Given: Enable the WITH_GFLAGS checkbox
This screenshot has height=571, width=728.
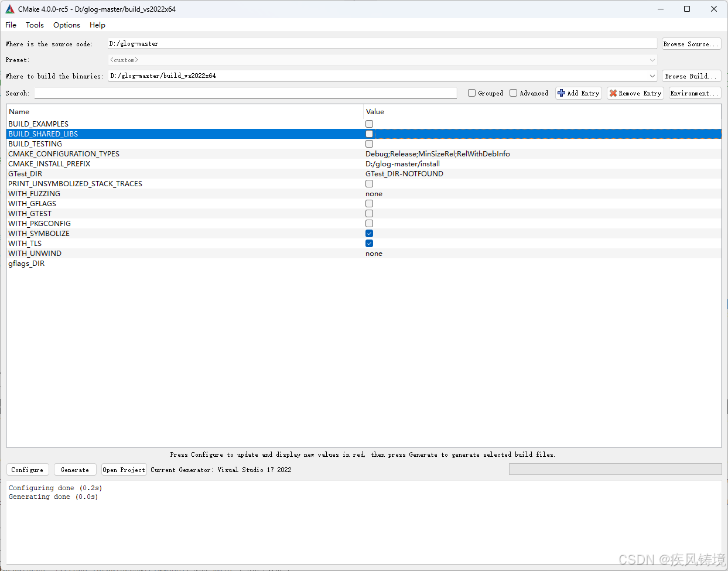Looking at the screenshot, I should pos(369,203).
